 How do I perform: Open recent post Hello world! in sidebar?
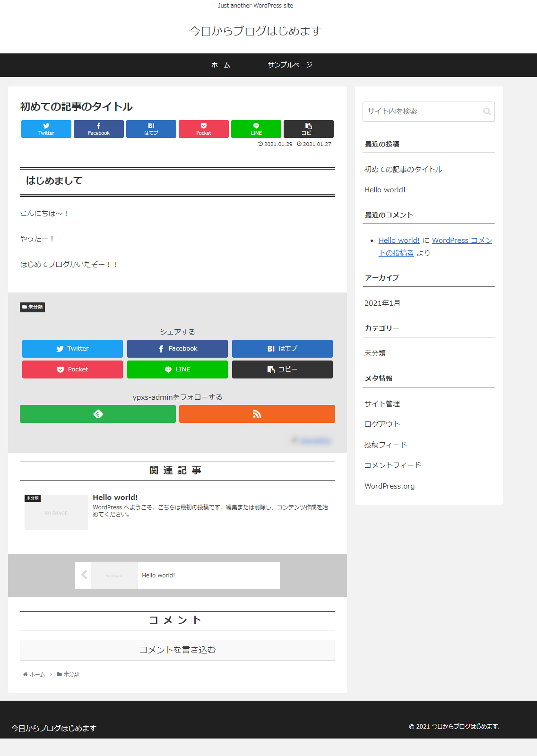[385, 190]
